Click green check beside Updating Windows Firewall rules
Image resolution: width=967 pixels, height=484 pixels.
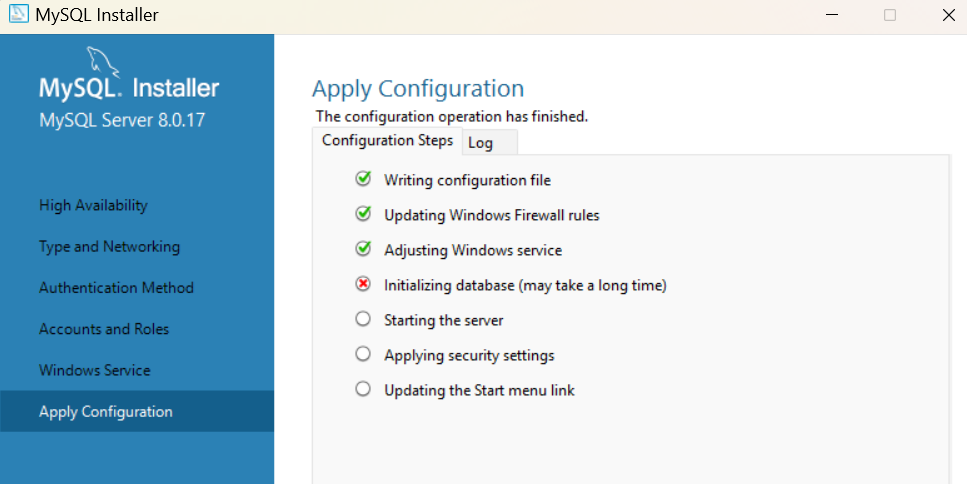[363, 214]
